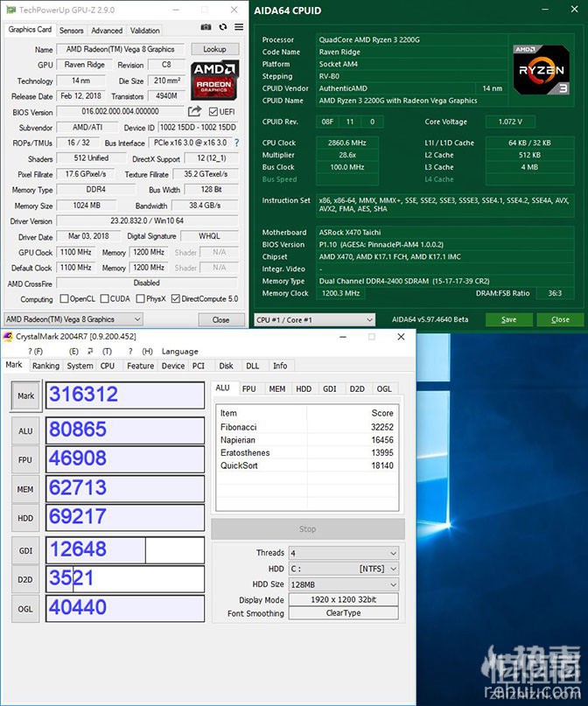Click the Ryzen 3 logo in AIDA64

pos(542,69)
